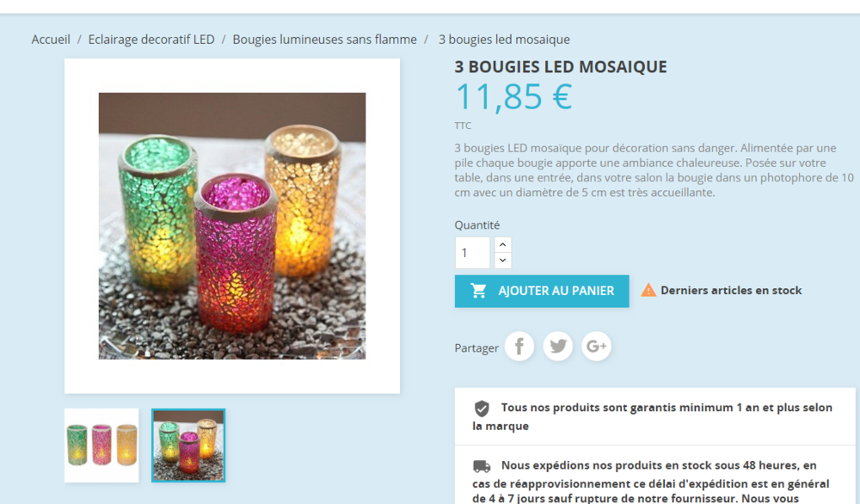This screenshot has width=860, height=504.
Task: Click the 3 BOUGIES LED MOSAIQUE title
Action: (x=561, y=67)
